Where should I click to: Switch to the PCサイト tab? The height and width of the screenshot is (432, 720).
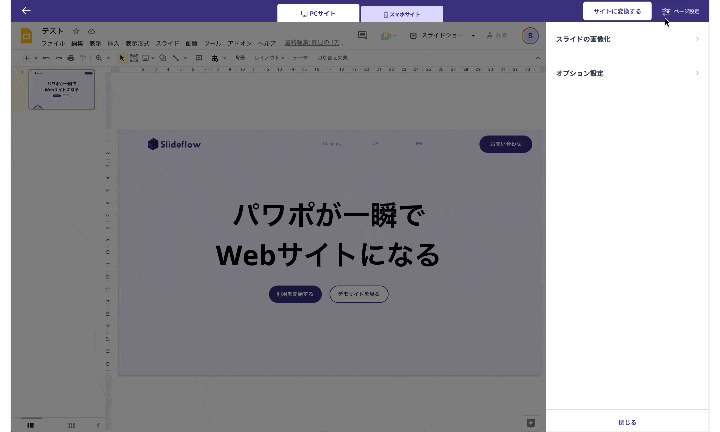317,14
